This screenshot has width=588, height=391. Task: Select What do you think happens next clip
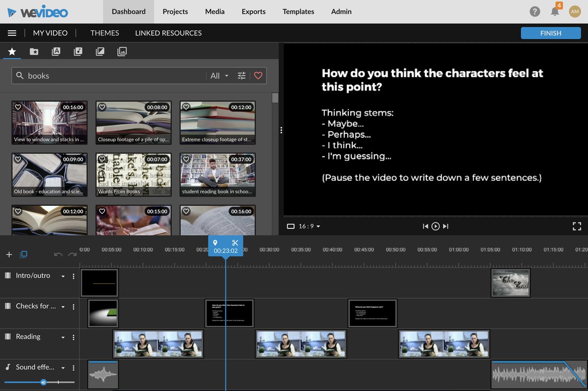(372, 314)
